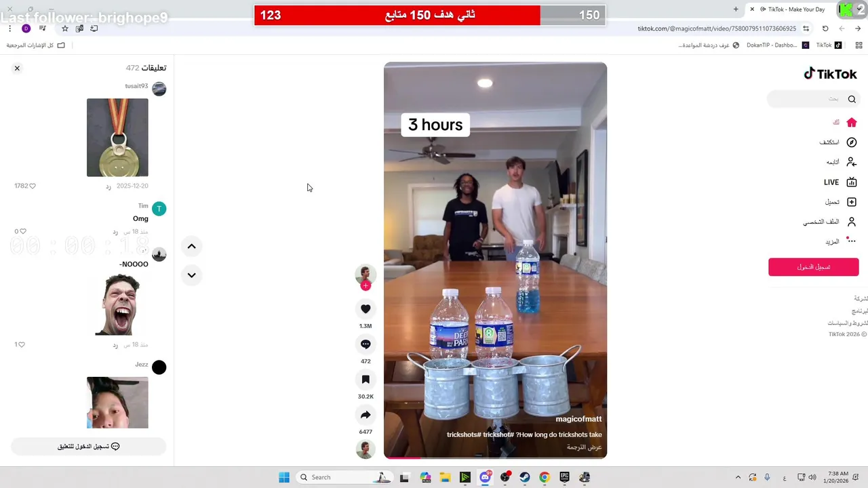Open the spinning sound disc avatar
The height and width of the screenshot is (488, 868).
pos(366,449)
